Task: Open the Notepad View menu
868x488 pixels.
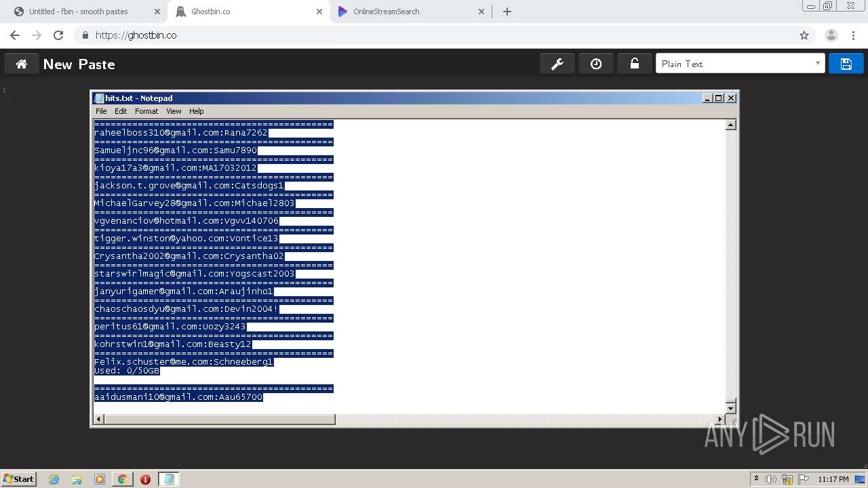Action: [x=174, y=111]
